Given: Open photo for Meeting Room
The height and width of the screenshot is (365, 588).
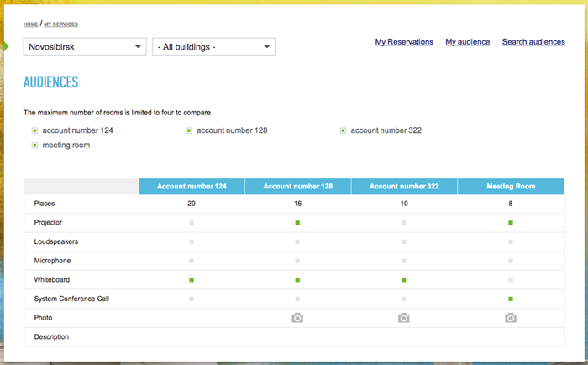Looking at the screenshot, I should (x=511, y=318).
